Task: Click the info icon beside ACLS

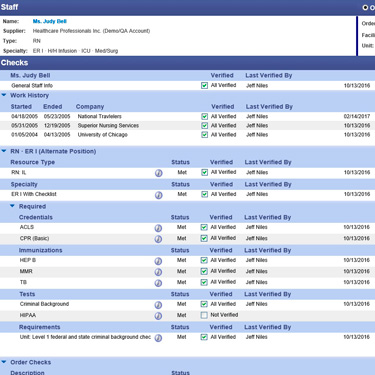Action: 158,228
